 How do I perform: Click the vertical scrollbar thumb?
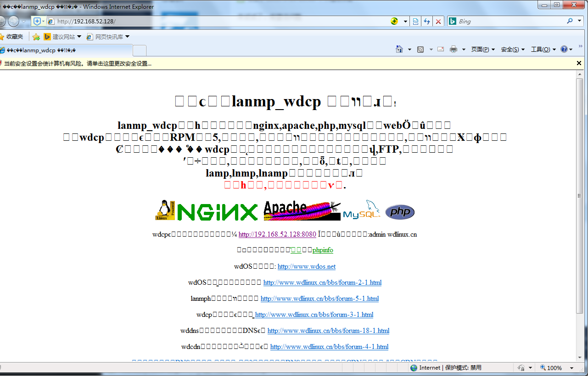point(580,196)
